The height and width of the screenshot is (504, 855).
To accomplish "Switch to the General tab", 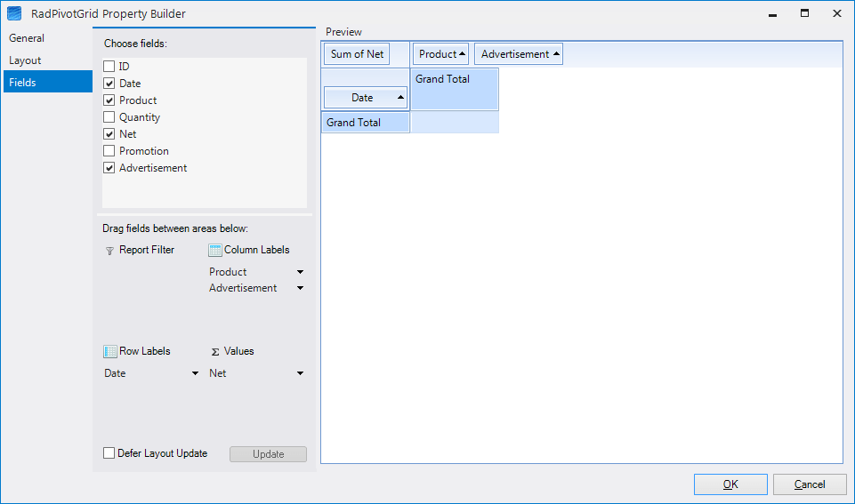I will point(48,38).
